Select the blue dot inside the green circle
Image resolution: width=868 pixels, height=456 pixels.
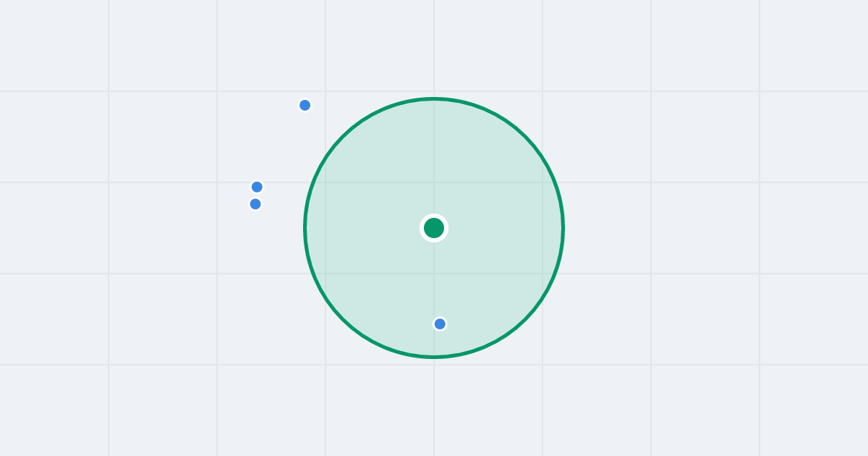[440, 324]
